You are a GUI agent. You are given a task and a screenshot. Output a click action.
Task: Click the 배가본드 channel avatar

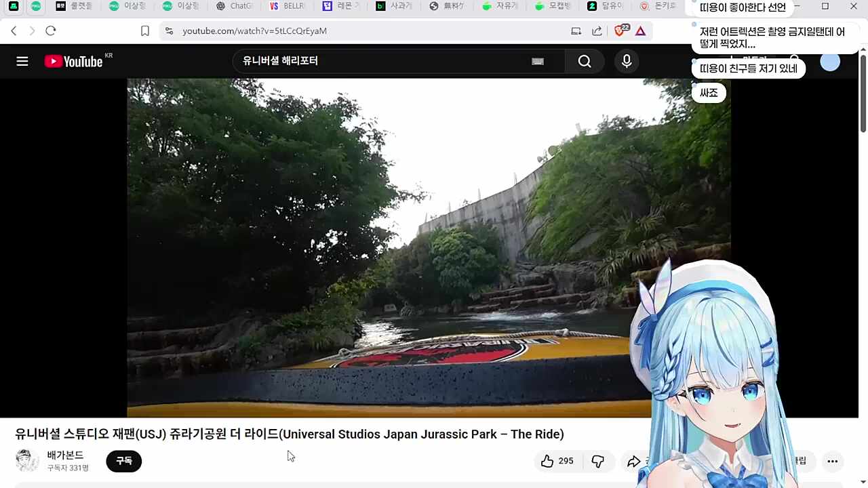pos(27,460)
